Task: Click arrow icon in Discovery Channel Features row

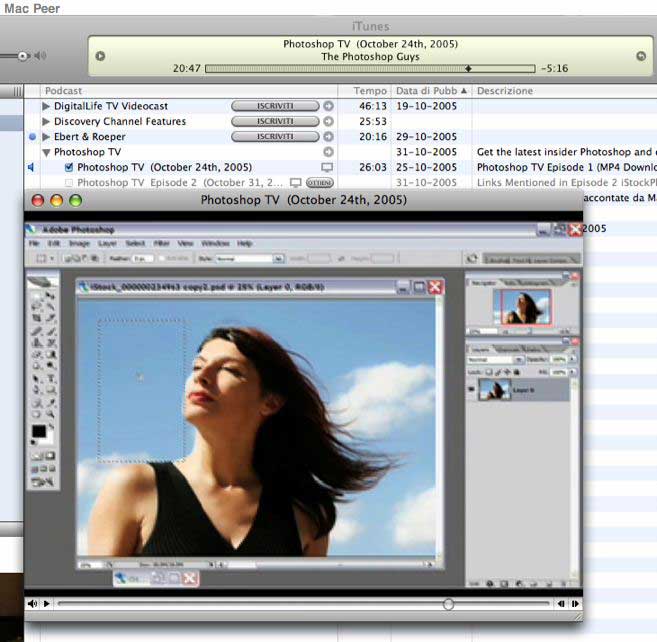Action: [x=328, y=121]
